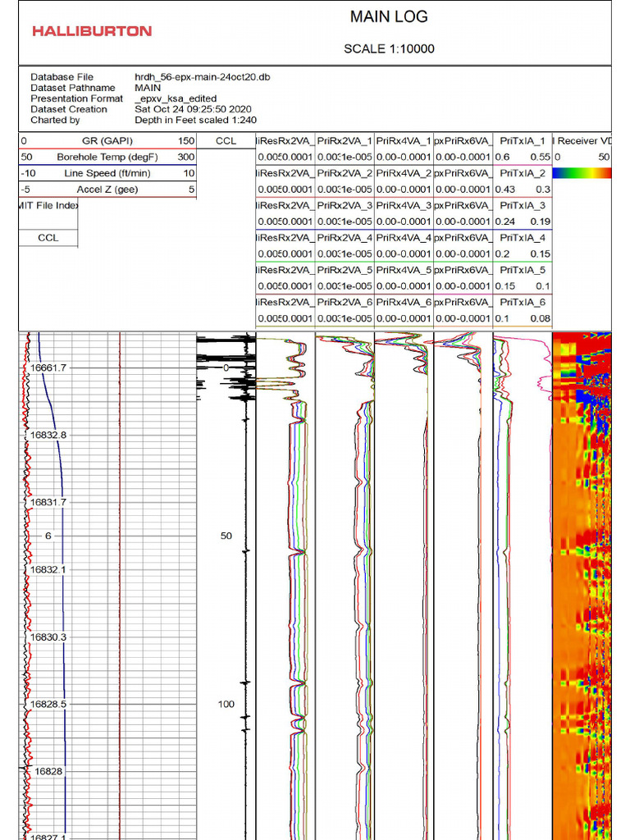
Task: Click the Halliburton logo
Action: click(92, 31)
